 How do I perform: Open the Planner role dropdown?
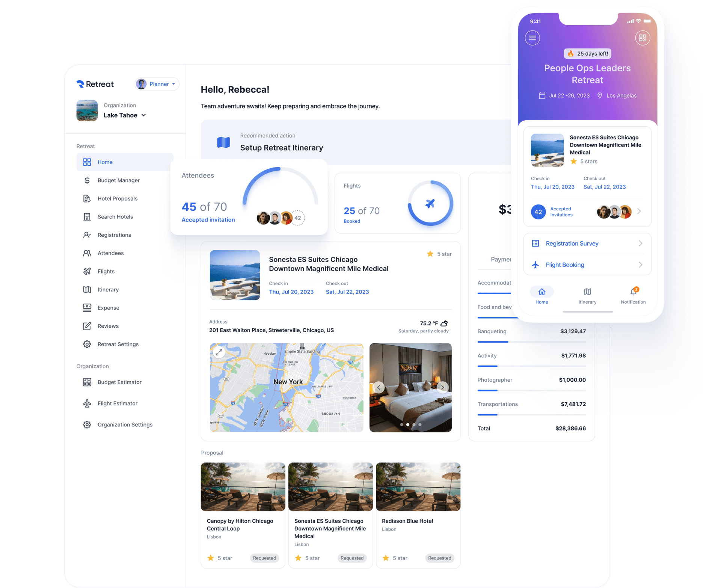pyautogui.click(x=157, y=84)
